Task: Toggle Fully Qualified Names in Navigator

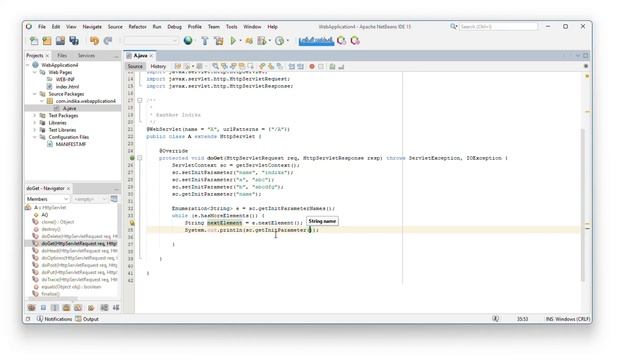Action: (91, 307)
